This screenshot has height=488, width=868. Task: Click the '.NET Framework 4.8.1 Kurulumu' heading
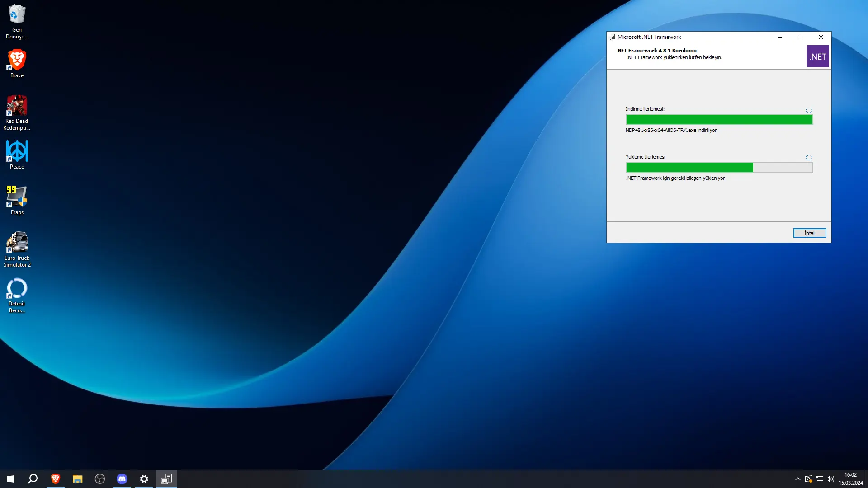tap(656, 51)
